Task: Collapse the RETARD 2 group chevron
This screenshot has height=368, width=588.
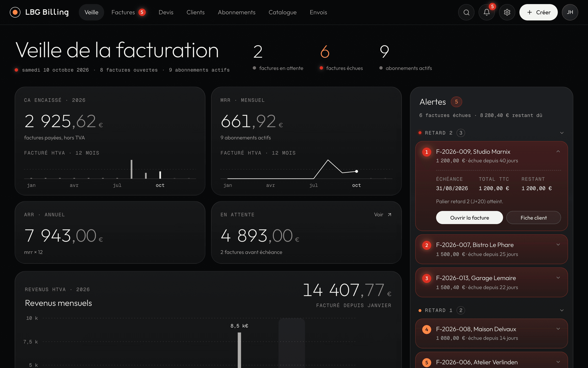Action: [x=562, y=133]
